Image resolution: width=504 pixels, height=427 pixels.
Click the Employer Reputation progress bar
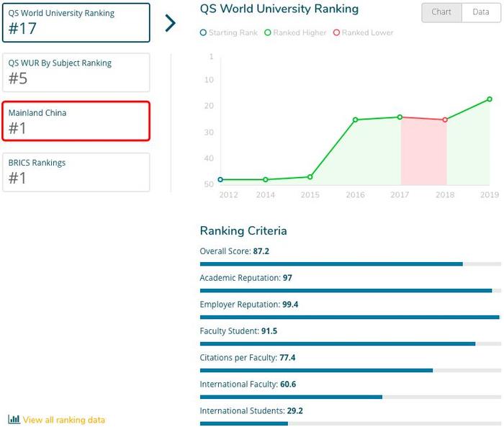click(351, 317)
